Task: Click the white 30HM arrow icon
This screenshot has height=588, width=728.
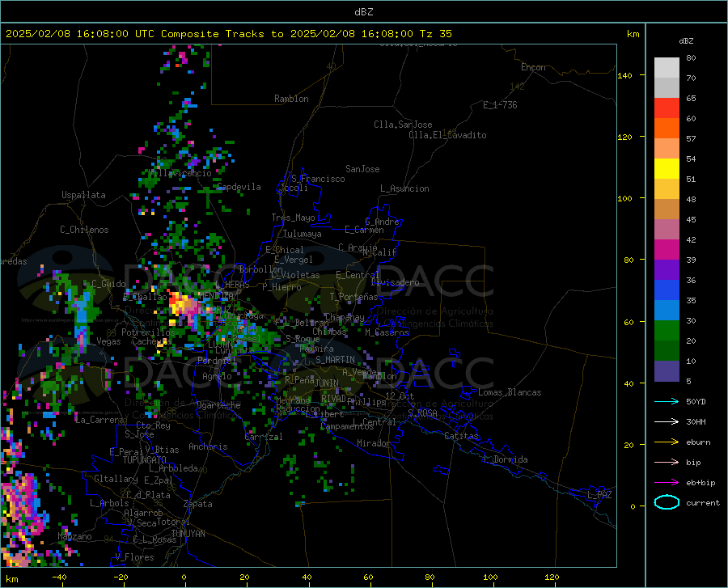Action: click(667, 421)
